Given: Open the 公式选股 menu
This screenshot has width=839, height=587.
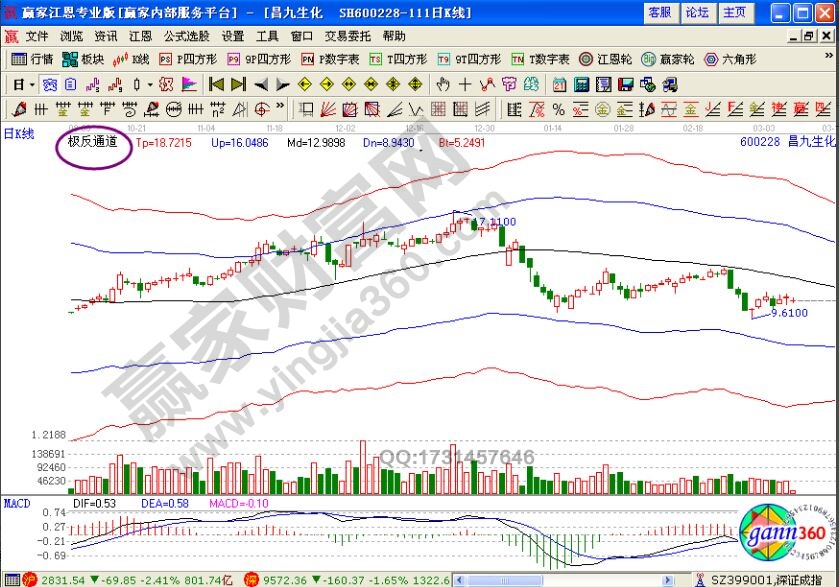Looking at the screenshot, I should coord(186,36).
